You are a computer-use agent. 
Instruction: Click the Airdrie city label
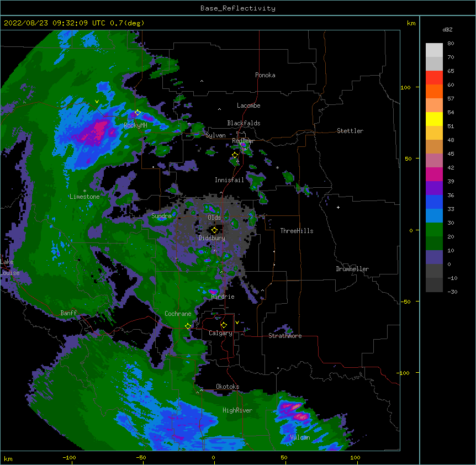point(223,297)
